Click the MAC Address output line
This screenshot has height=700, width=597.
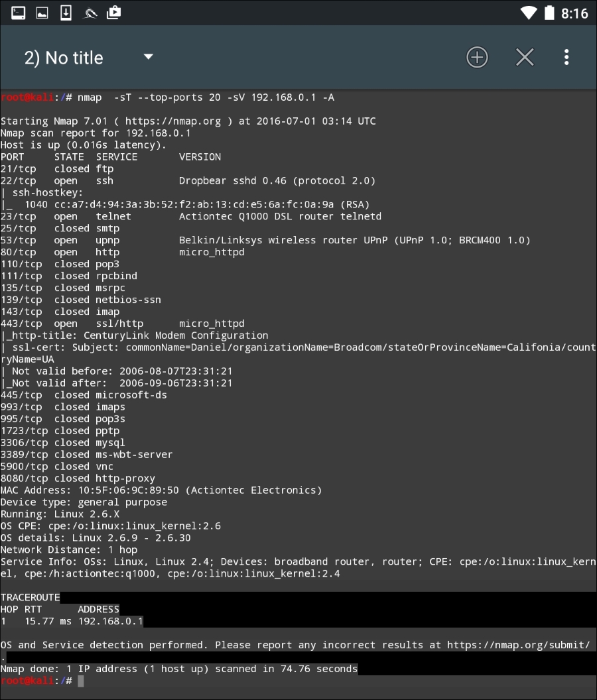tap(161, 490)
